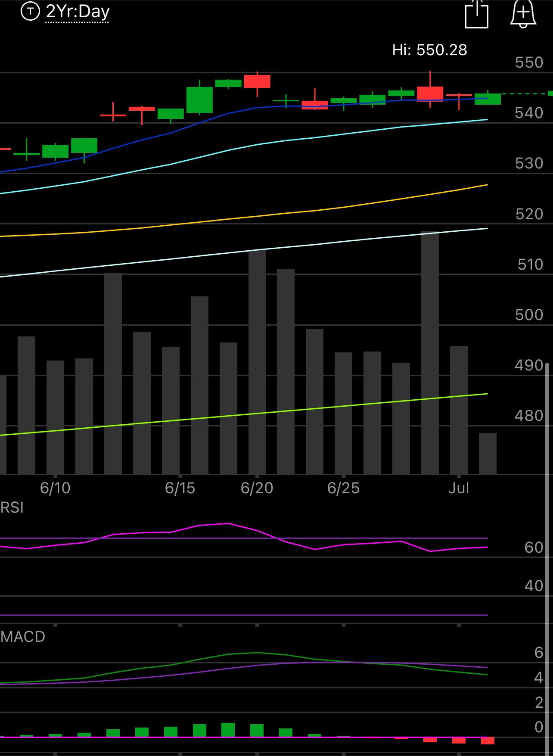Tap the RSI 60 level label
Image resolution: width=553 pixels, height=756 pixels.
tap(534, 548)
